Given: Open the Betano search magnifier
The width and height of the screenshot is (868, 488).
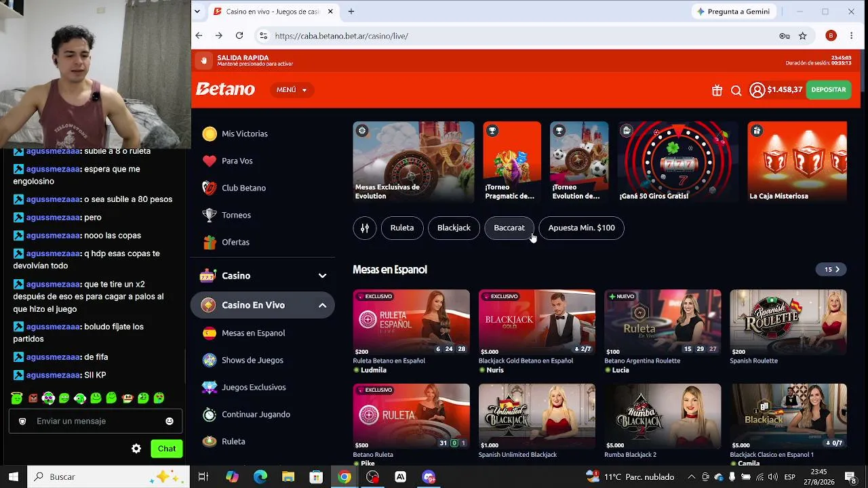Looking at the screenshot, I should [x=736, y=90].
